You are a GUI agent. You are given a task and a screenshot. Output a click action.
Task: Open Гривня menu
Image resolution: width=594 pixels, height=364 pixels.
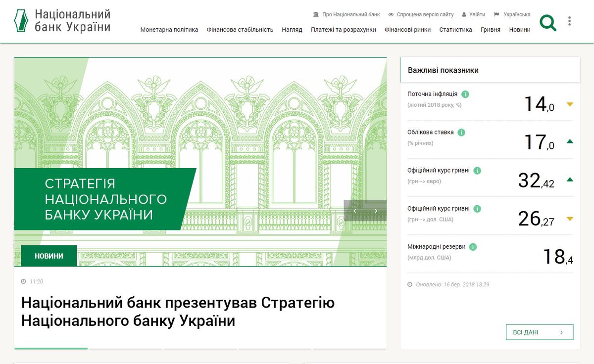pos(491,30)
